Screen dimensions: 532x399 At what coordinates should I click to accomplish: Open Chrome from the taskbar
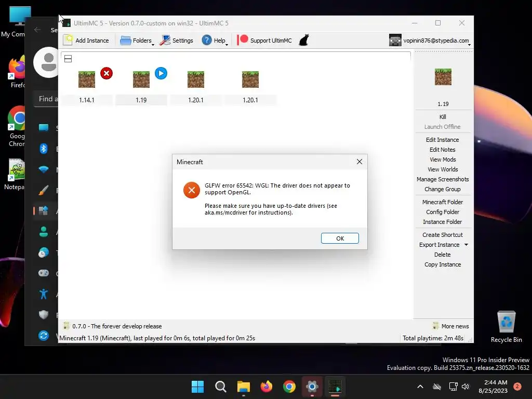click(289, 387)
